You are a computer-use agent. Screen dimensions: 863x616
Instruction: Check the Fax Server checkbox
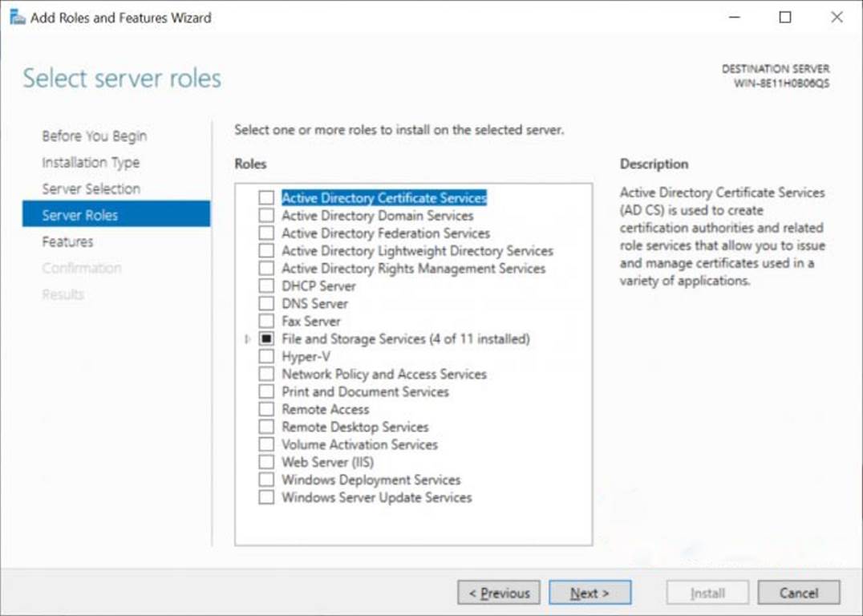(x=267, y=321)
